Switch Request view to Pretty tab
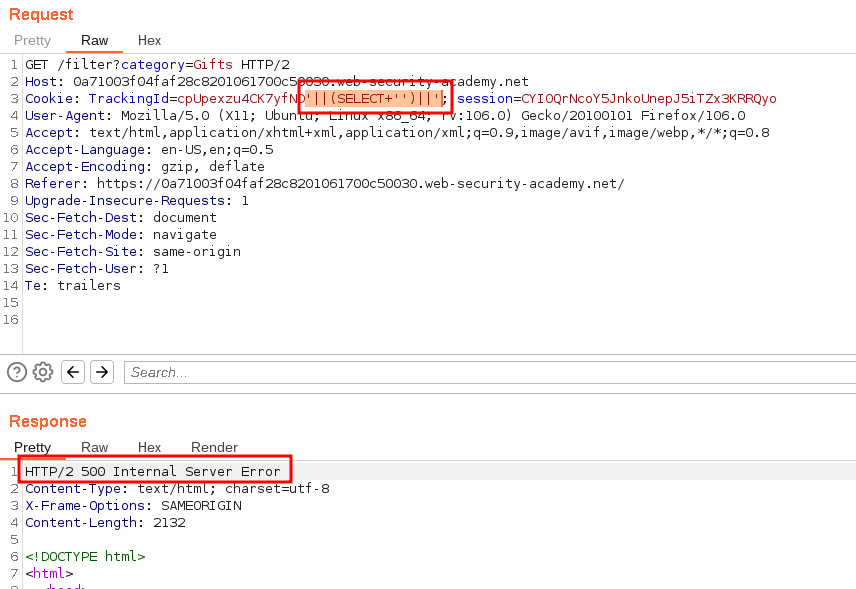The image size is (856, 589). pyautogui.click(x=32, y=40)
